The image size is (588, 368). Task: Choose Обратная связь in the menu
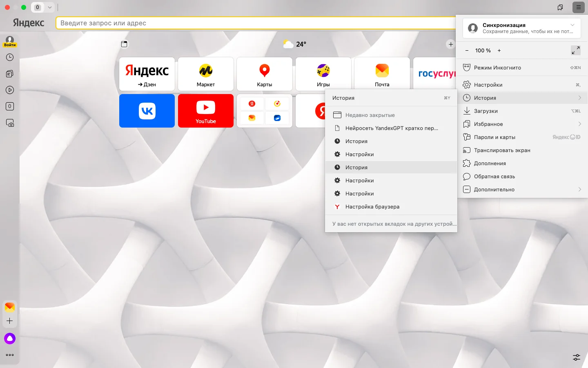click(x=523, y=177)
